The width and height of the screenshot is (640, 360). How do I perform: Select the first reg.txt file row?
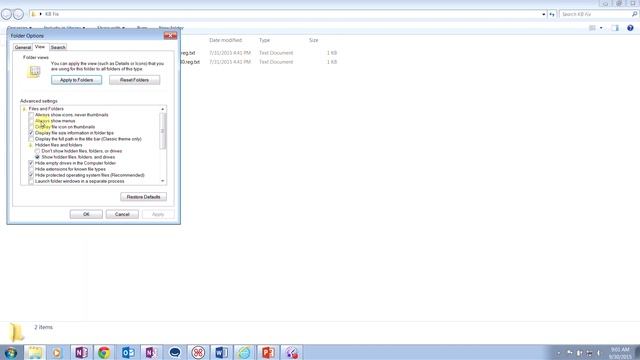259,53
